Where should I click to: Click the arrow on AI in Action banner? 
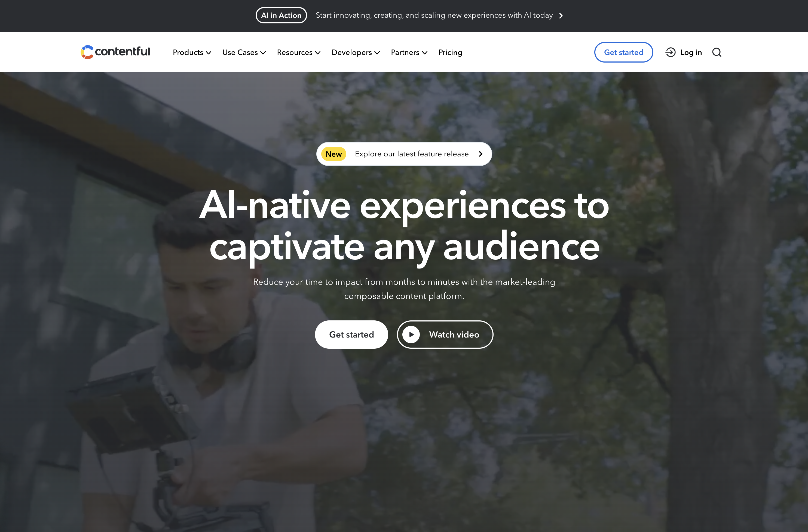561,15
